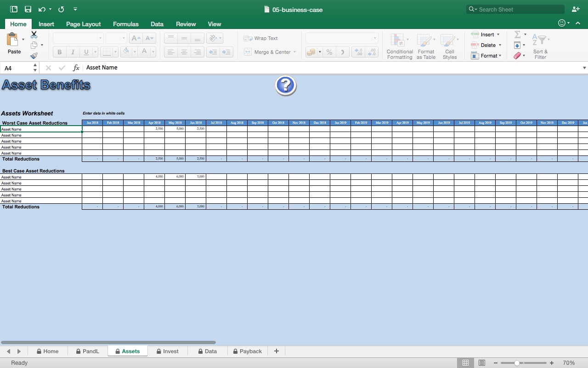This screenshot has height=368, width=588.
Task: Click in the Search Sheet field
Action: (515, 9)
